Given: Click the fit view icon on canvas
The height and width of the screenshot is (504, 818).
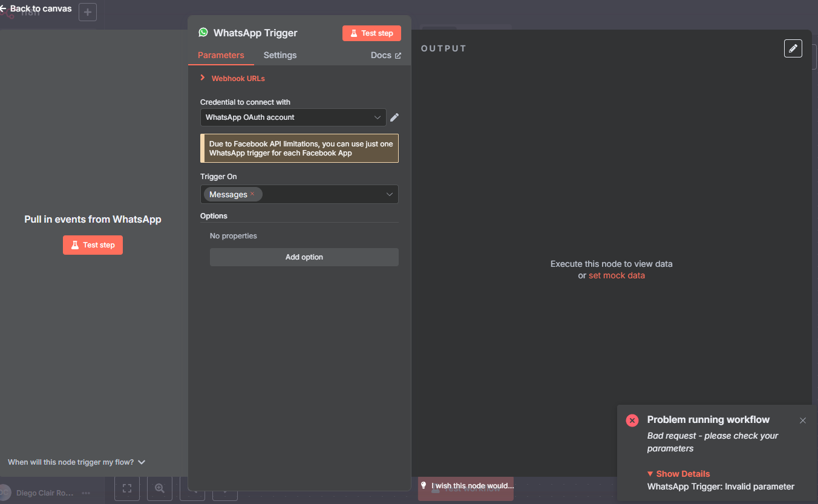Looking at the screenshot, I should (x=127, y=488).
